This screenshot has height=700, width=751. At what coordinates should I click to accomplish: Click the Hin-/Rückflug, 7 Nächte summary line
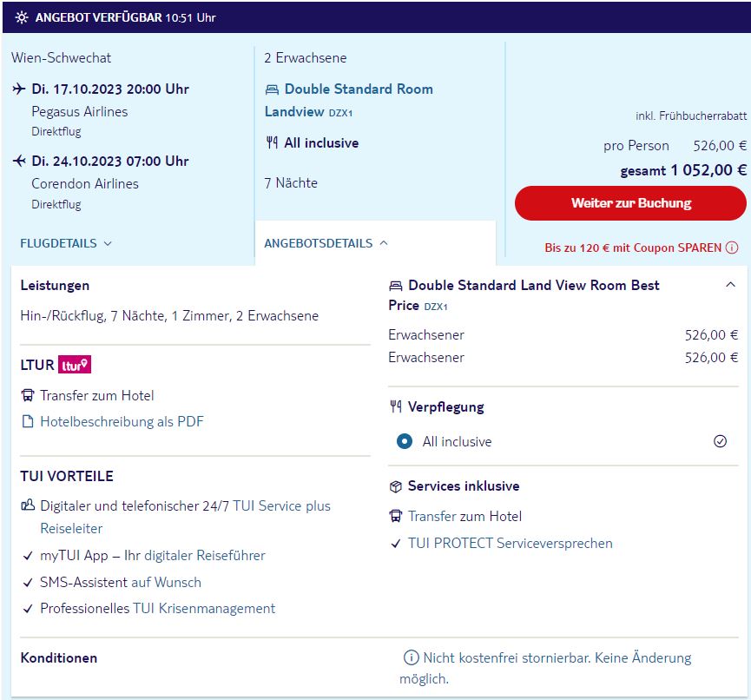[x=169, y=316]
